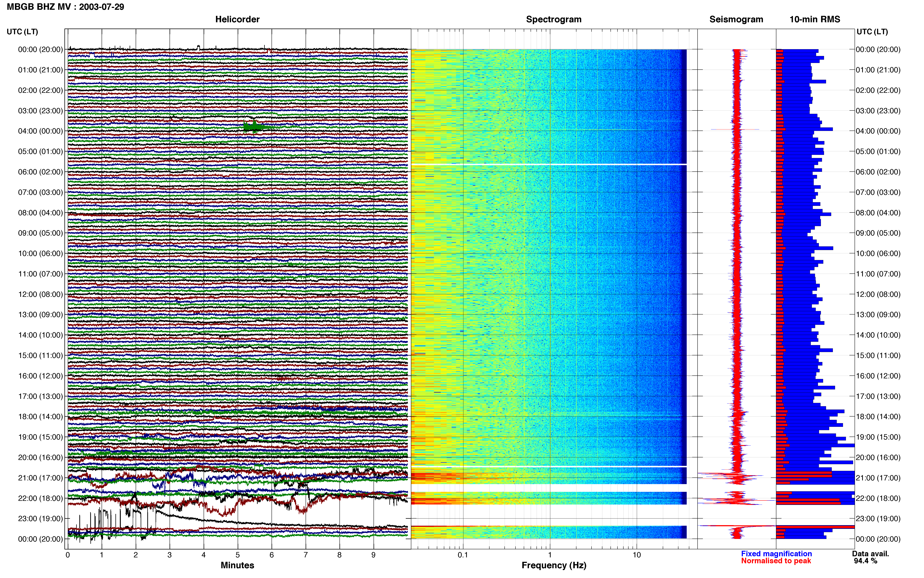Screen dimensions: 924x578
Task: Click left-axis time label '02:00 (22:00)'
Action: pos(41,90)
